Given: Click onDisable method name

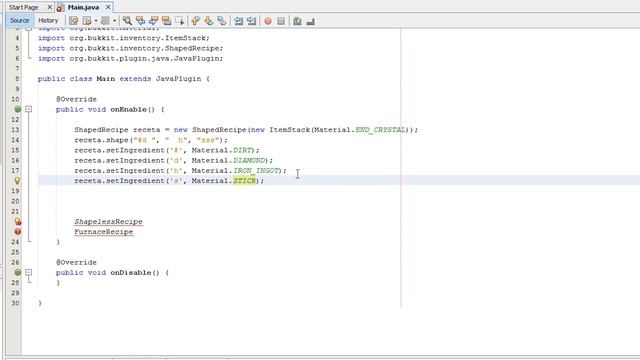Looking at the screenshot, I should (131, 273).
